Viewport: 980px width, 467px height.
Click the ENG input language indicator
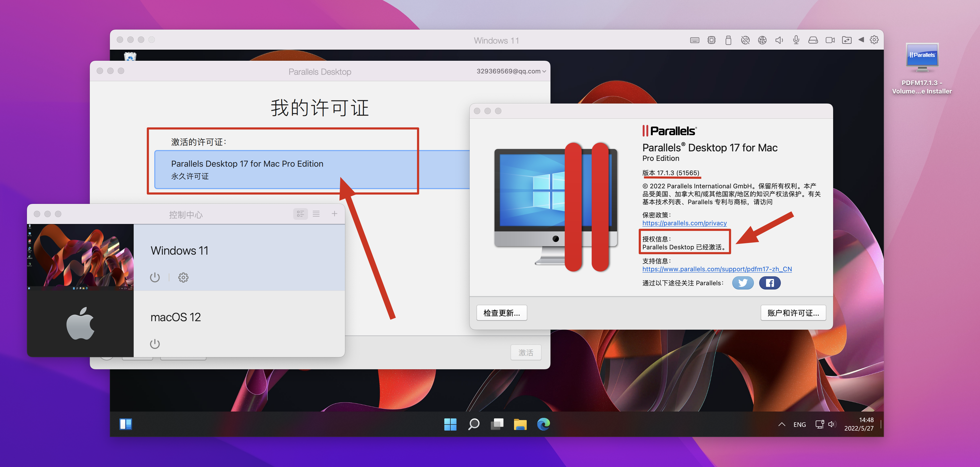point(799,424)
